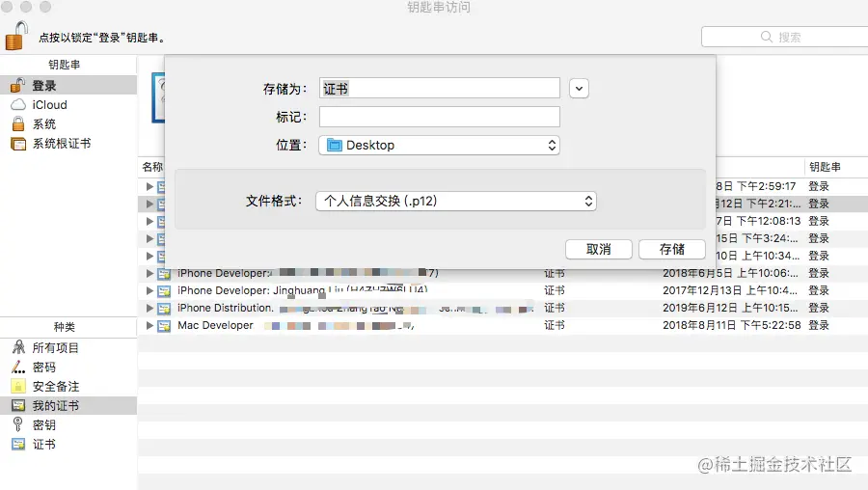Click the search magnifier icon
This screenshot has height=490, width=868.
coord(767,37)
